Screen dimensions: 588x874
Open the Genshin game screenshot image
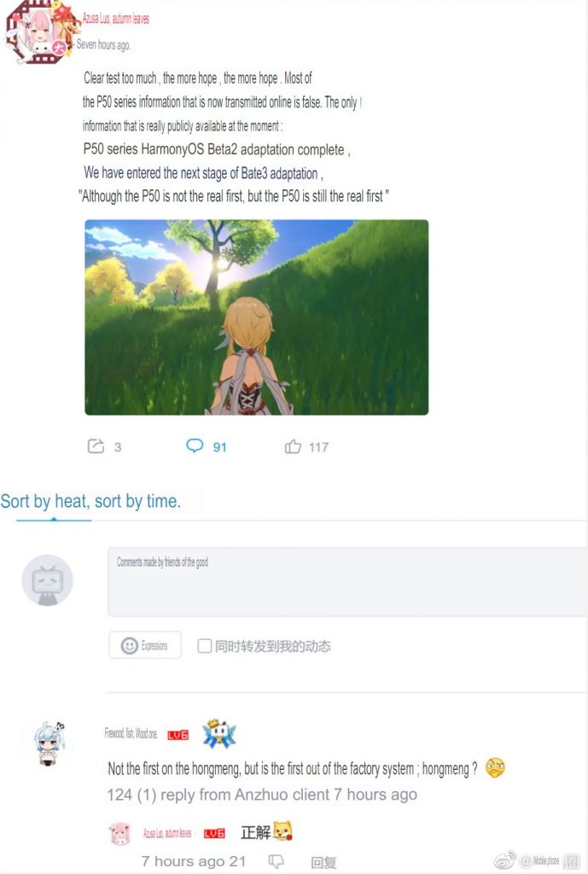[x=256, y=318]
